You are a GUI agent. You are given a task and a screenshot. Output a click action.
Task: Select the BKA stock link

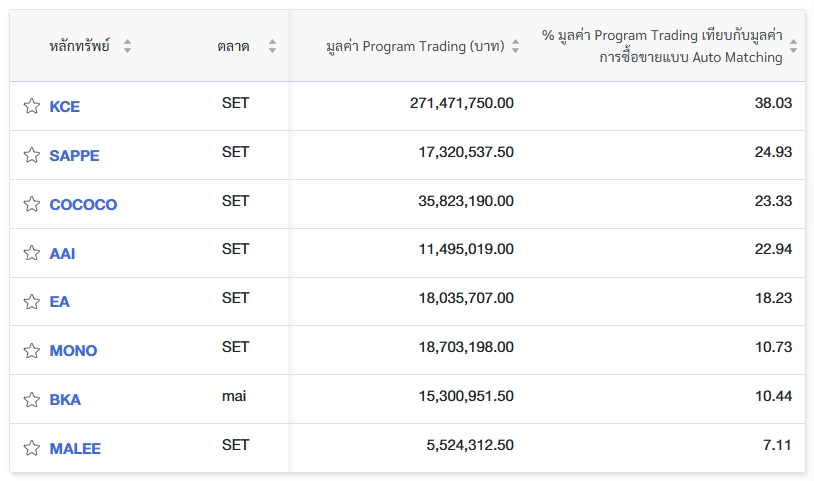coord(65,399)
